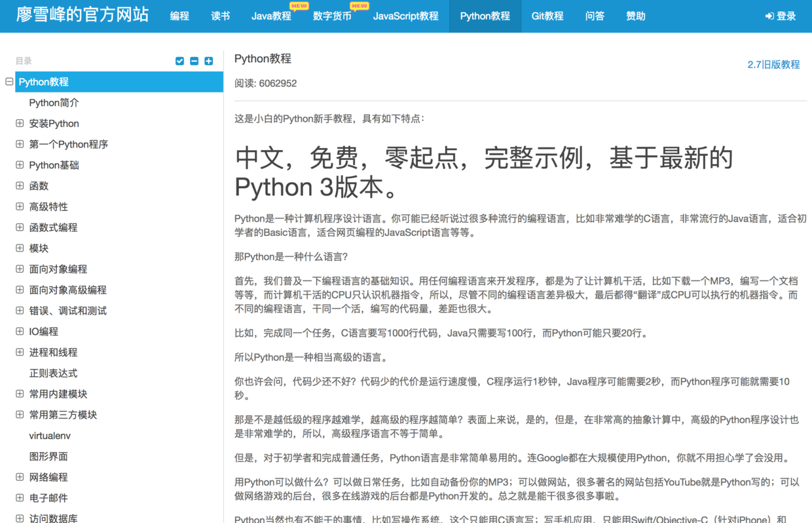Open 常用内建模块 chapter link
The image size is (812, 523).
click(58, 394)
